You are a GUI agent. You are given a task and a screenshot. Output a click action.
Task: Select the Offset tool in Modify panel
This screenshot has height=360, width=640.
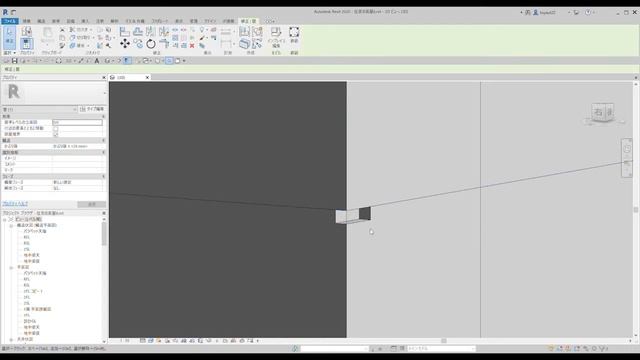tap(138, 31)
